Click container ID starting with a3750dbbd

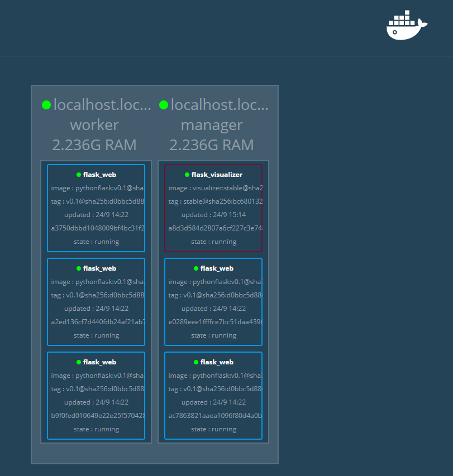(97, 228)
